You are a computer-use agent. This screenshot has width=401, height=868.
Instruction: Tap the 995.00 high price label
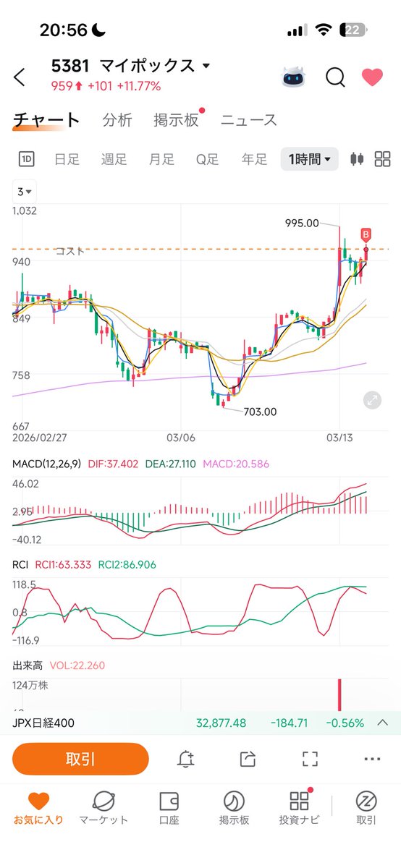pos(303,223)
